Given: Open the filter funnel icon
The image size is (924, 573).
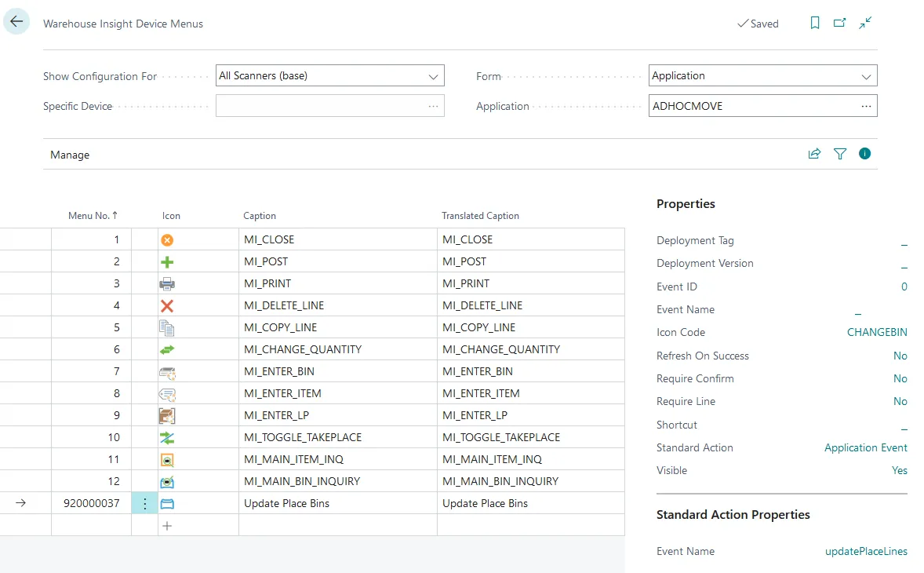Looking at the screenshot, I should click(840, 154).
